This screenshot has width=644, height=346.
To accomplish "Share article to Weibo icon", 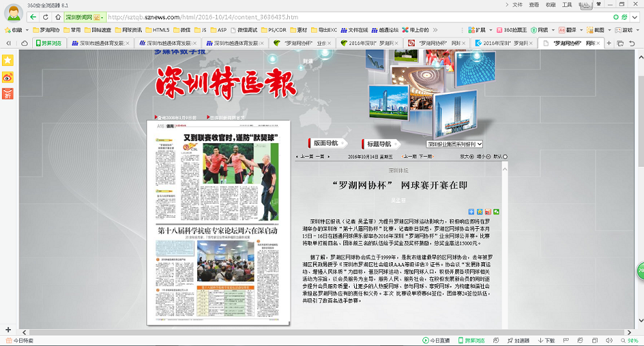I will 488,211.
